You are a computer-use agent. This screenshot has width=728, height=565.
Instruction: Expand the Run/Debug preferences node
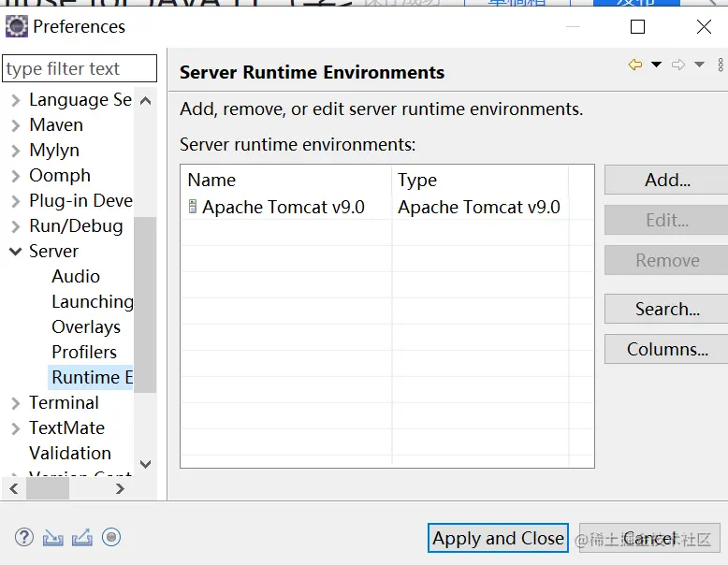(x=16, y=226)
